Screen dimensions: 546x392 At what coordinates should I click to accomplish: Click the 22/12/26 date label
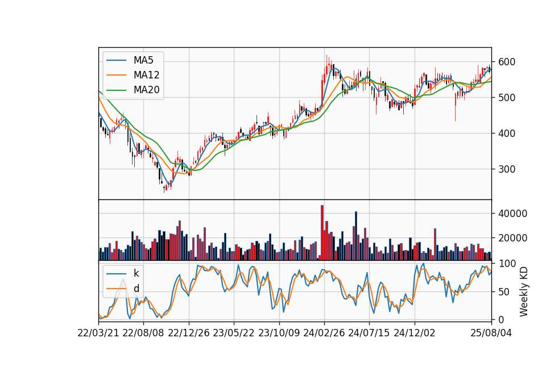pyautogui.click(x=189, y=333)
